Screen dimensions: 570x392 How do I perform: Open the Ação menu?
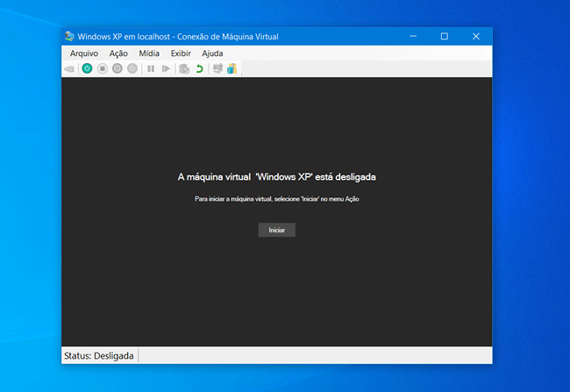point(118,53)
